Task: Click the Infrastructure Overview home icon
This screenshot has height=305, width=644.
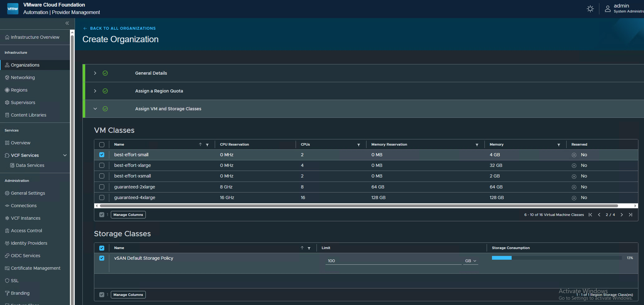Action: coord(7,37)
